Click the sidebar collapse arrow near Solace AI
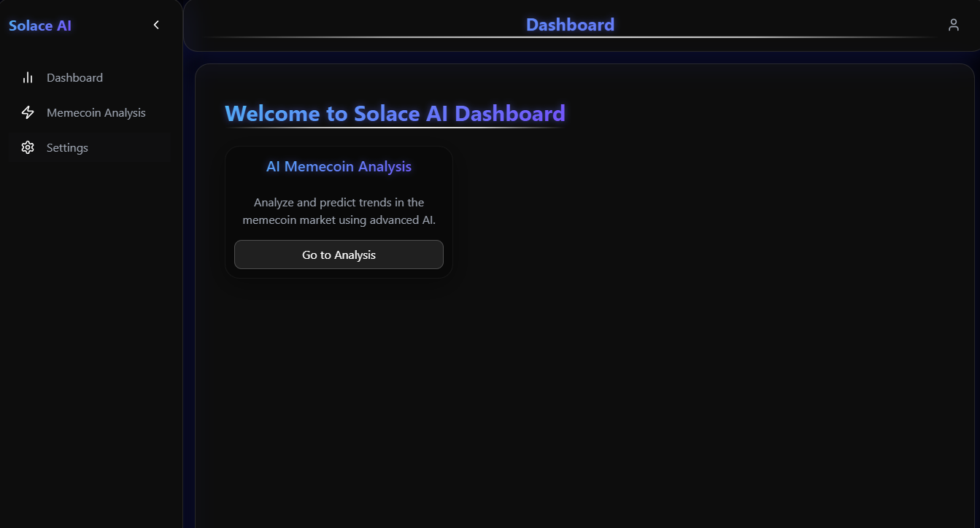 click(x=155, y=24)
